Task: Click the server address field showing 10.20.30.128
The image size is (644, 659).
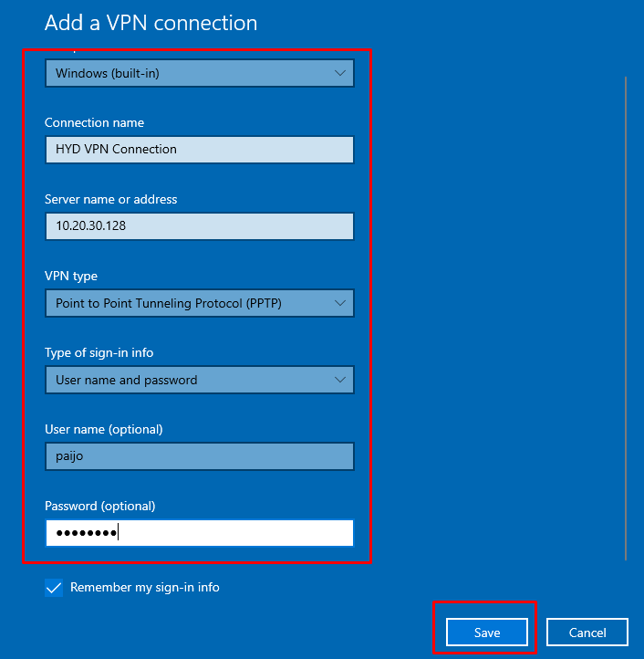Action: tap(199, 226)
